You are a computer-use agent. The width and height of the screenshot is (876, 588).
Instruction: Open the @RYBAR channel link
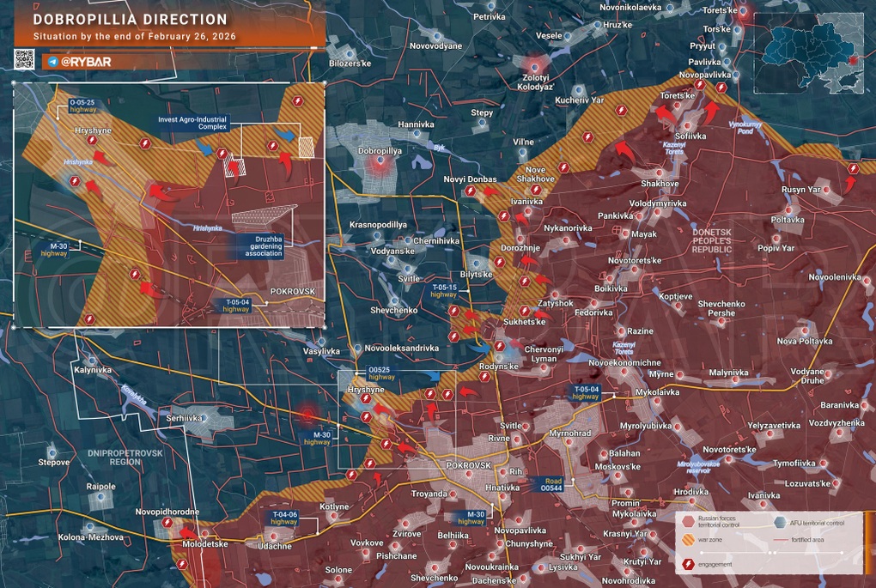click(86, 62)
